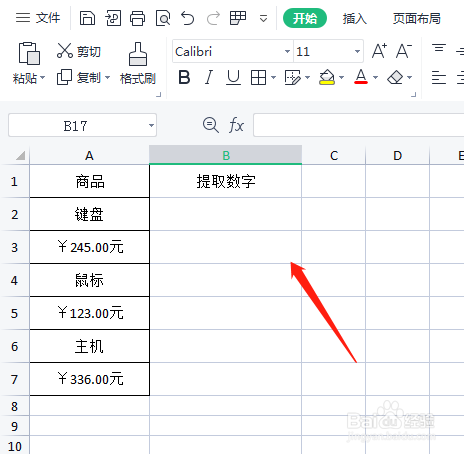
Task: Click the 复制 copy button
Action: (x=79, y=78)
